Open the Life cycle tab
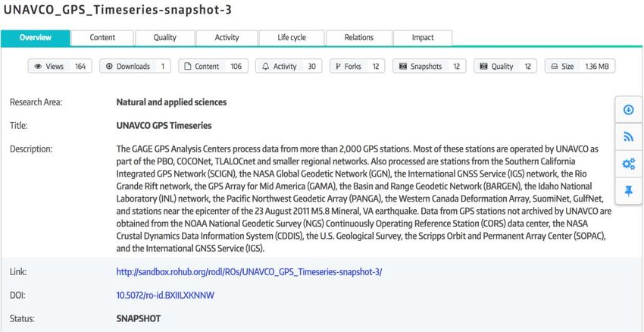The image size is (644, 332). [292, 38]
